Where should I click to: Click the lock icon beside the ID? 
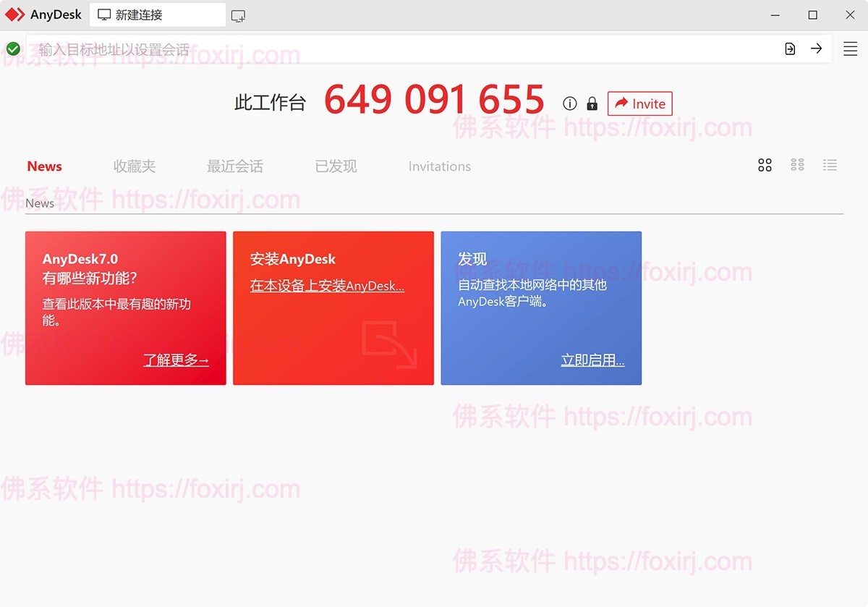(x=592, y=103)
